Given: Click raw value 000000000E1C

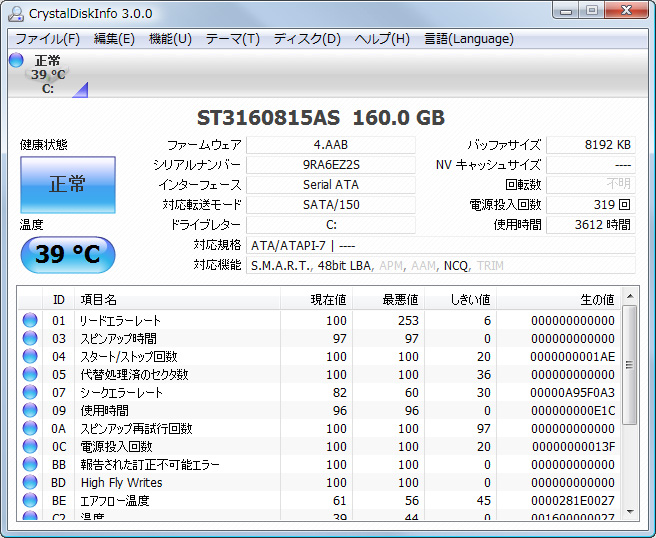Looking at the screenshot, I should pos(573,410).
